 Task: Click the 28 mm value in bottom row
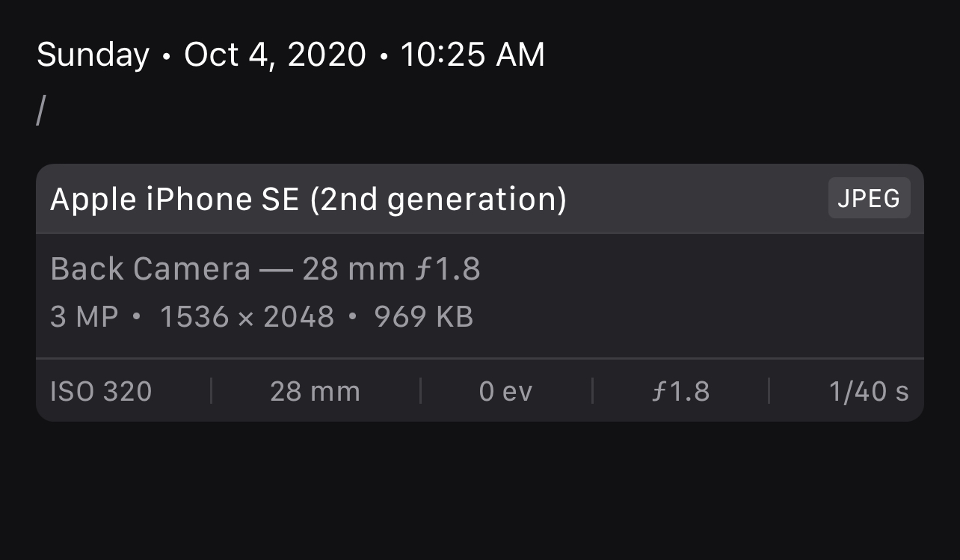(315, 391)
